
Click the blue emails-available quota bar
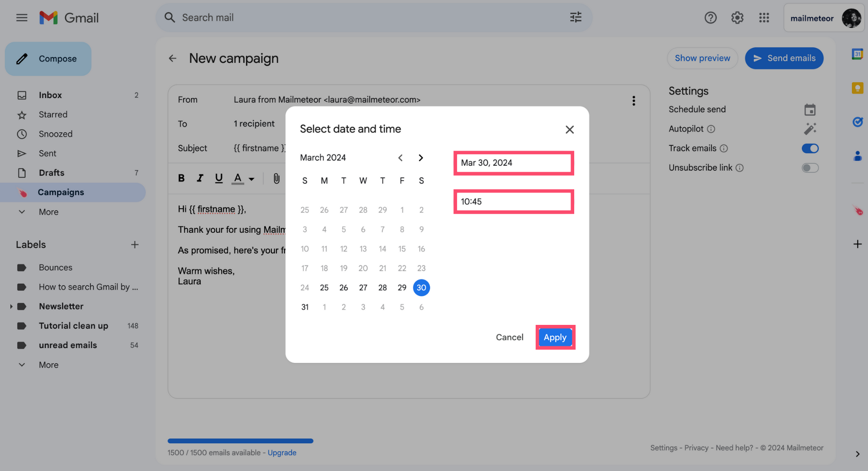(240, 441)
